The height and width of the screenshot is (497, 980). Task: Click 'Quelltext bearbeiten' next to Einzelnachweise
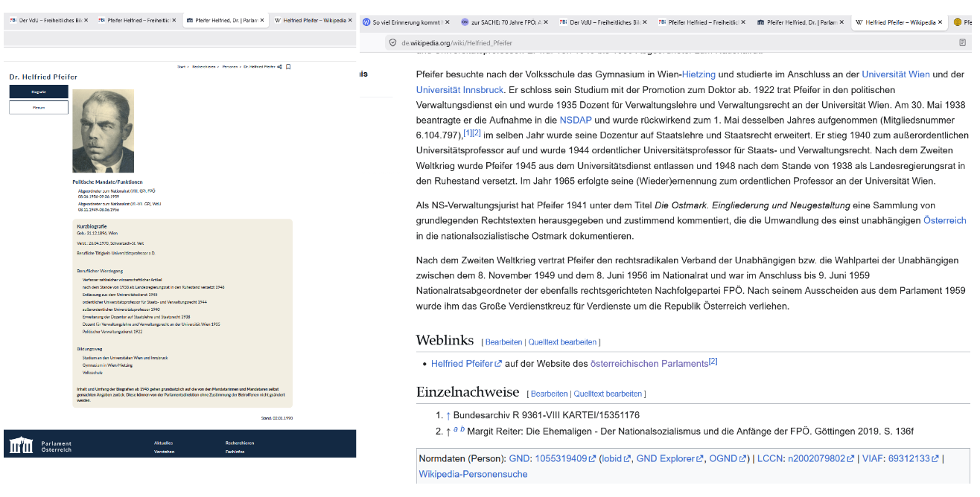[x=607, y=394]
